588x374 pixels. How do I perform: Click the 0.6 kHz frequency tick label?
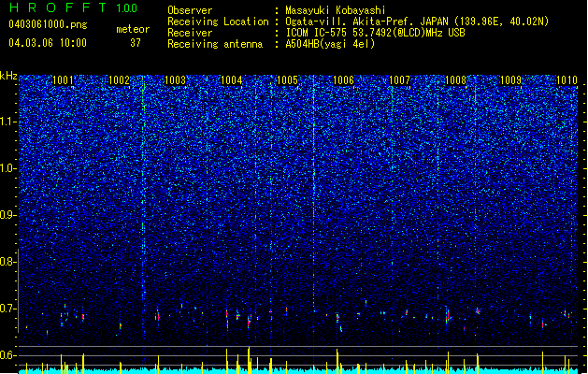[x=8, y=355]
